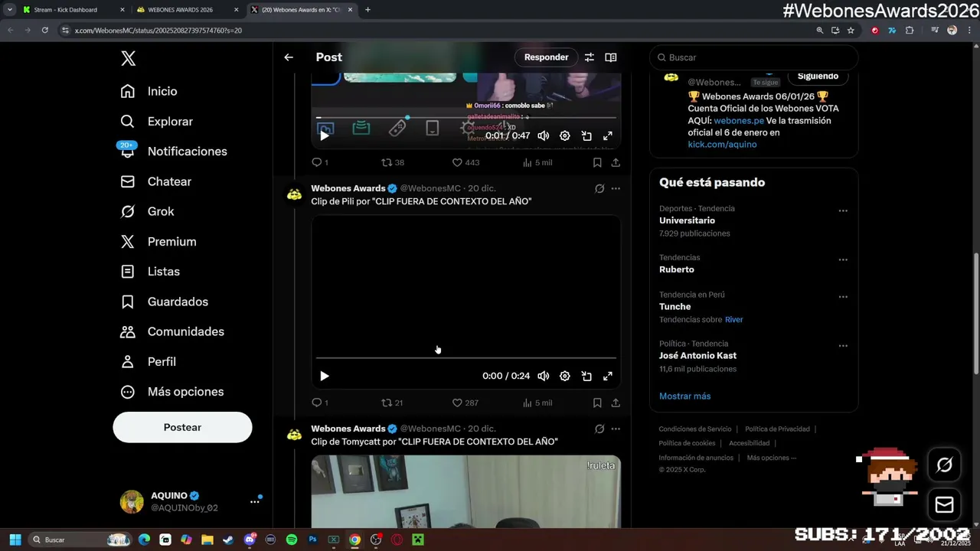Expand Más opciones menu

point(172,392)
